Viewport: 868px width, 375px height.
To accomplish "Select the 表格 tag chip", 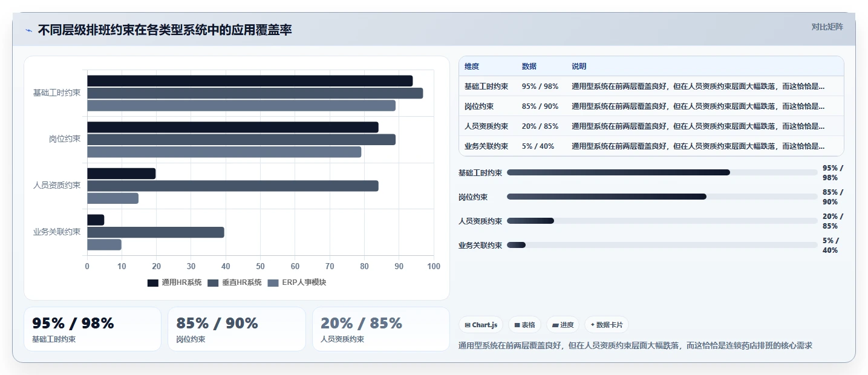I will [x=524, y=325].
